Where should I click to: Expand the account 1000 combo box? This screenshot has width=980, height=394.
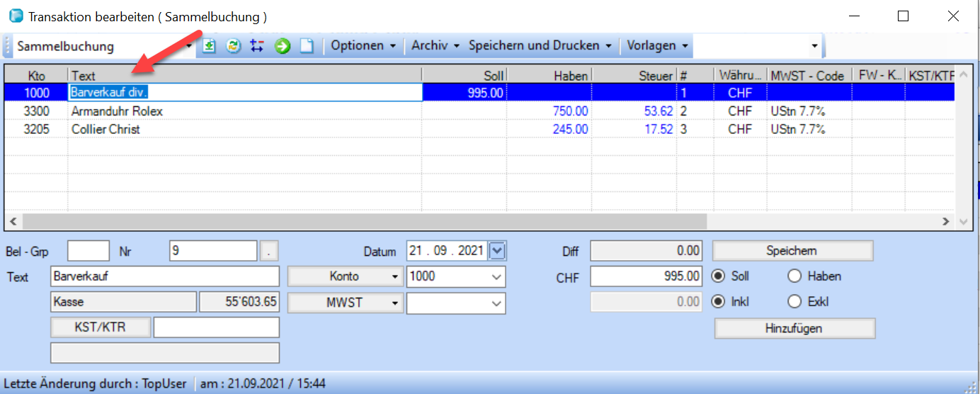click(497, 277)
